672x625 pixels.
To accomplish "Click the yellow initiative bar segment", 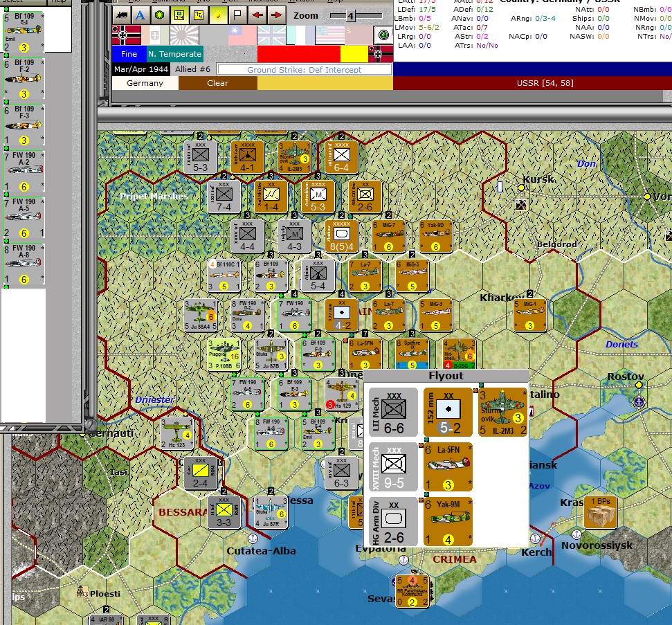I will point(354,54).
